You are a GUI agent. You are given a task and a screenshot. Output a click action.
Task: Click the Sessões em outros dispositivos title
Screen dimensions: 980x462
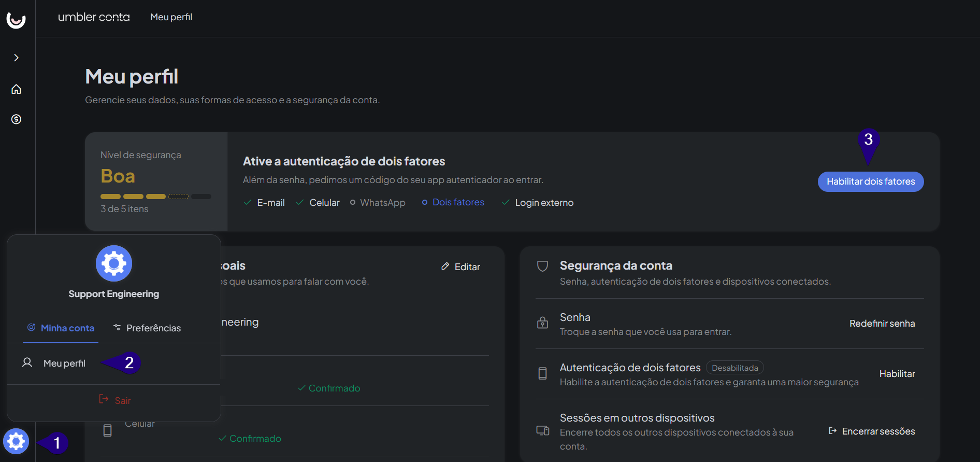637,418
